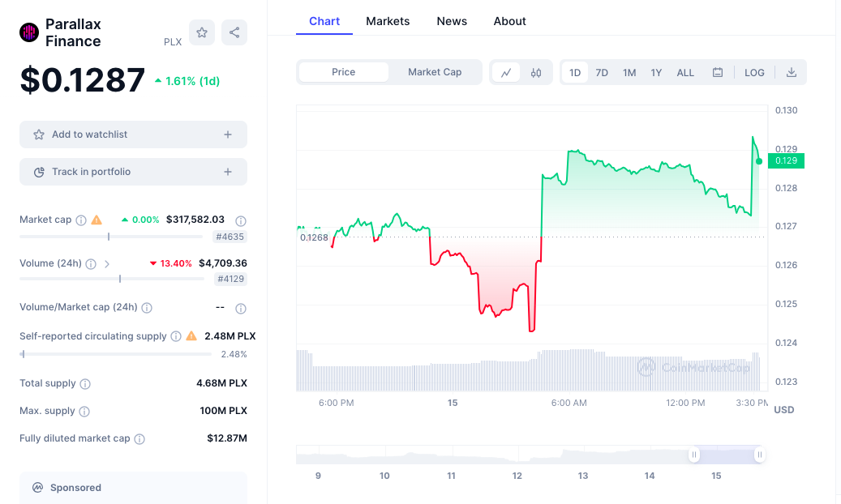Click left handle of chart range navigator
841x504 pixels.
point(694,455)
